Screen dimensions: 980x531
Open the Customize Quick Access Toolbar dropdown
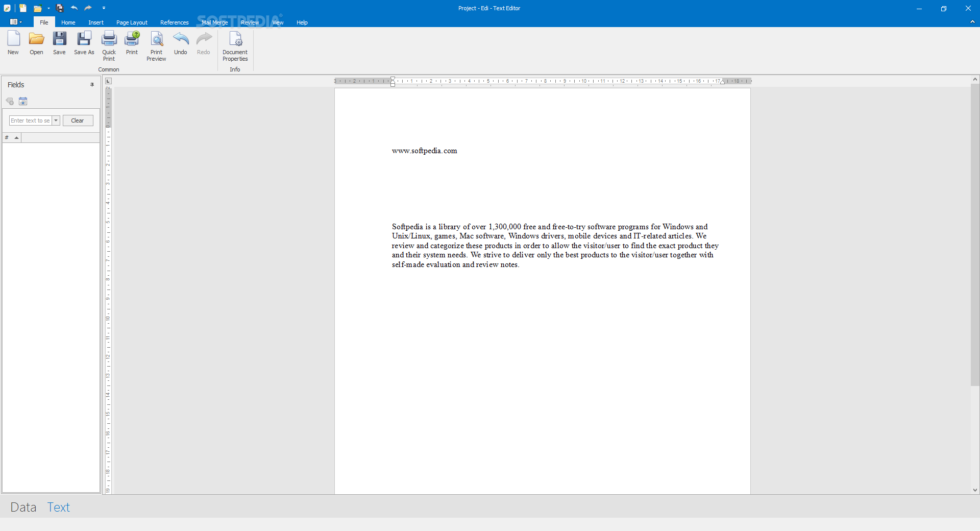[x=104, y=8]
